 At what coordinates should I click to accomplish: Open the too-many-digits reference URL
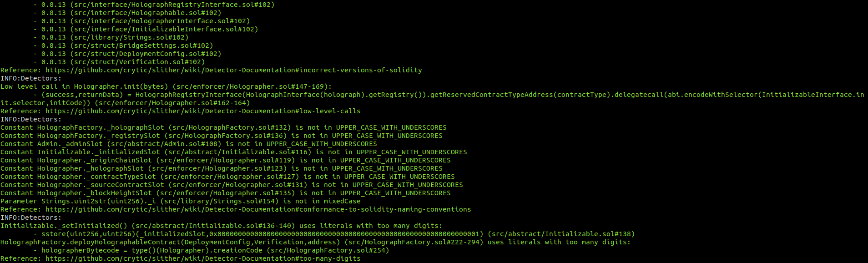[203, 258]
